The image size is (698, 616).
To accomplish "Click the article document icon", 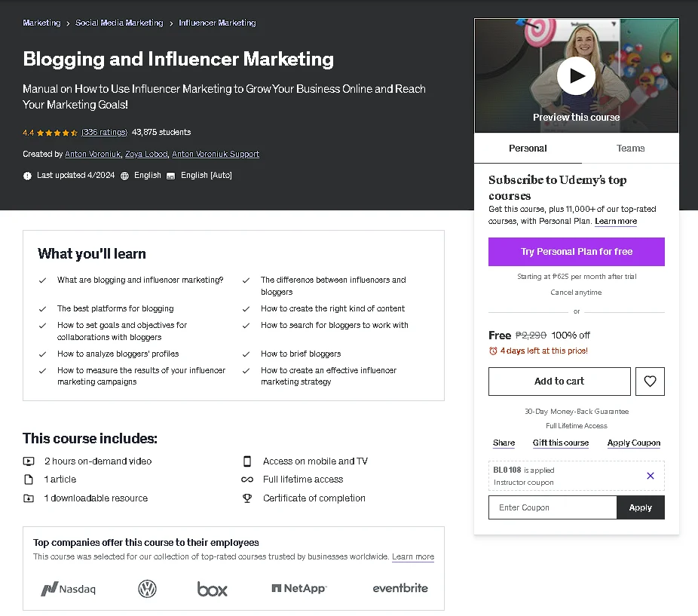I will [29, 480].
